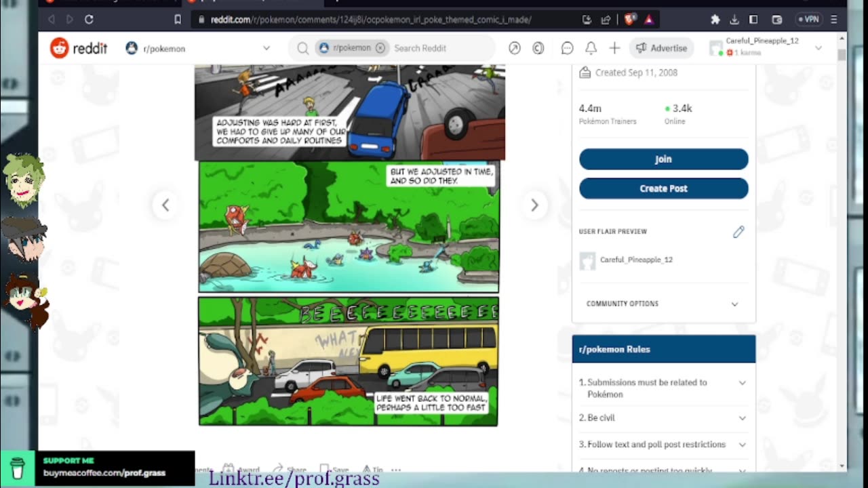This screenshot has height=488, width=868.
Task: Open the Brave Rewards triangle icon
Action: tap(648, 20)
